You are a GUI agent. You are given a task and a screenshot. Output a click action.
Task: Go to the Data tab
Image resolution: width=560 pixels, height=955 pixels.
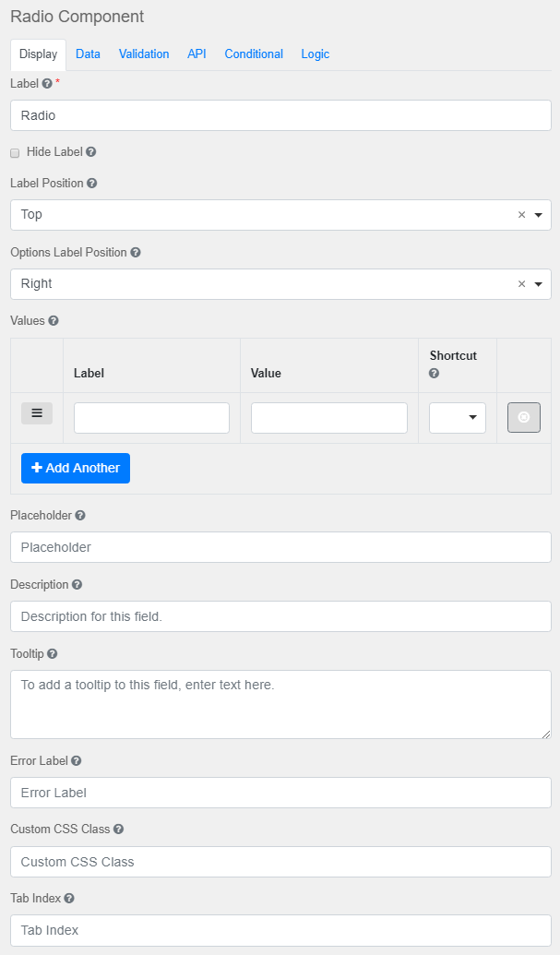(88, 54)
